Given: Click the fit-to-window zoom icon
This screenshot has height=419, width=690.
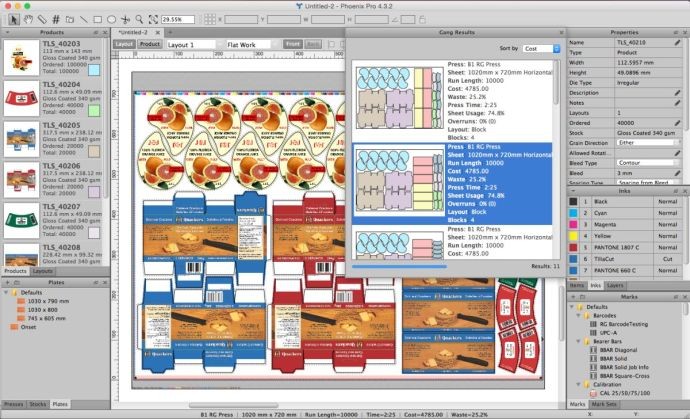Looking at the screenshot, I should pyautogui.click(x=152, y=18).
